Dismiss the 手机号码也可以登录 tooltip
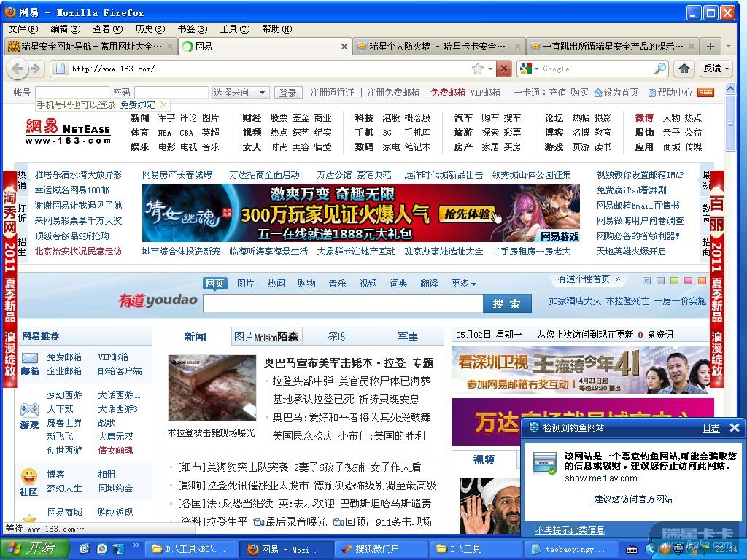This screenshot has height=560, width=747. (x=163, y=104)
